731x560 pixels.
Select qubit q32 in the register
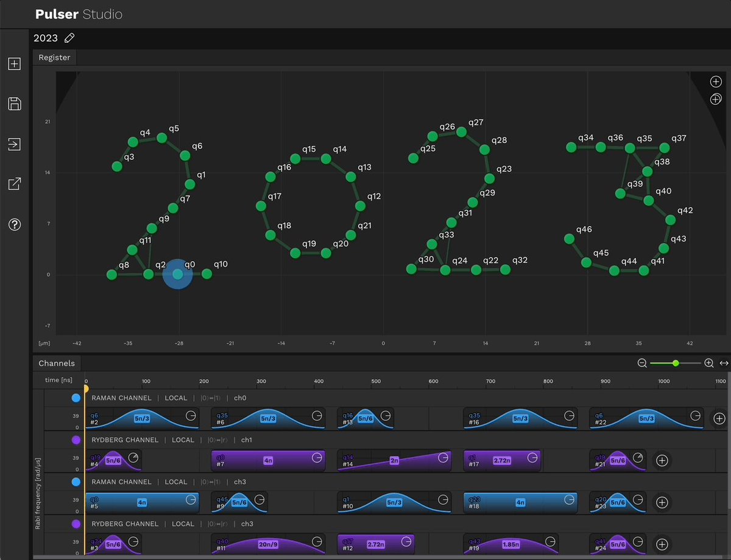[505, 269]
